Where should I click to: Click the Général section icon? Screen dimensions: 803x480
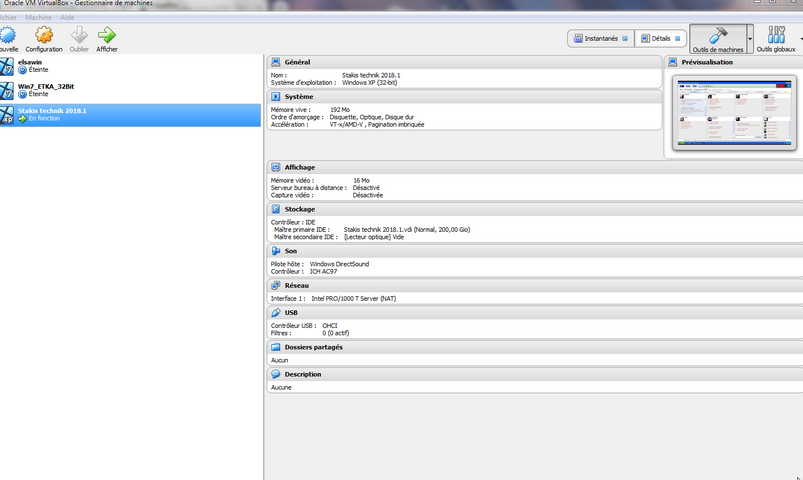pos(276,62)
